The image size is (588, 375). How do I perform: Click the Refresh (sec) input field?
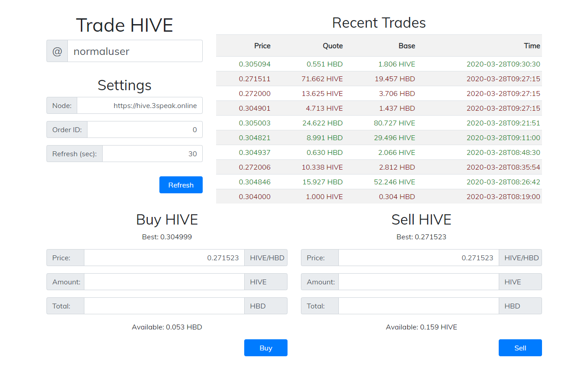coord(152,154)
